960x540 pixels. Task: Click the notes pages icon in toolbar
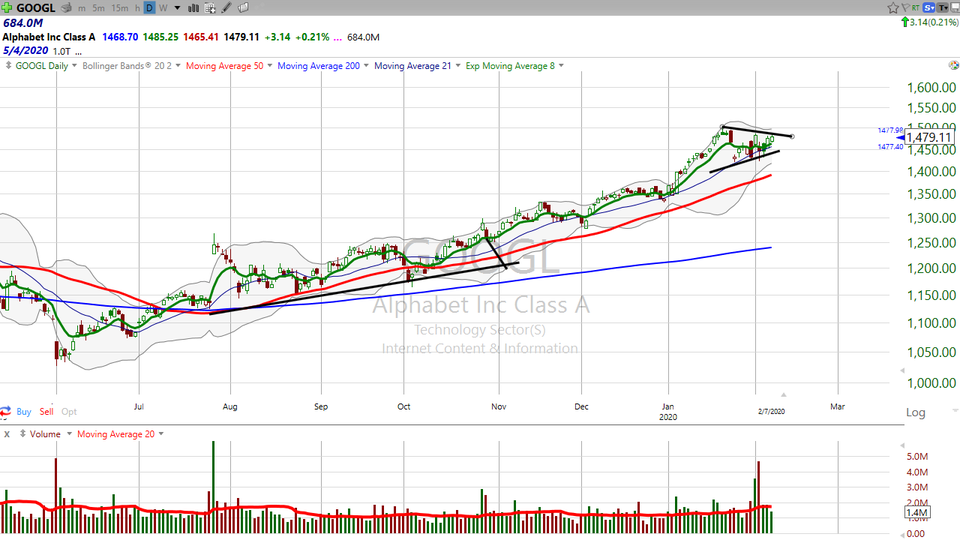click(243, 8)
